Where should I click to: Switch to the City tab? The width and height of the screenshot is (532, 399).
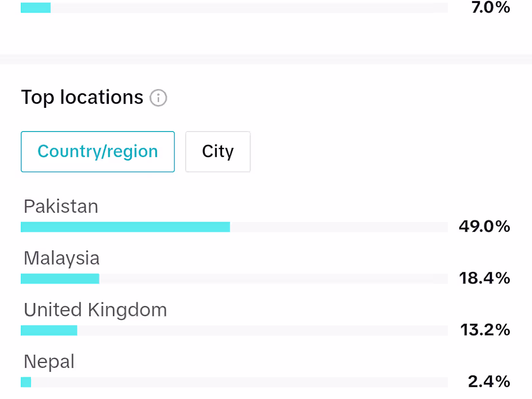click(x=218, y=151)
